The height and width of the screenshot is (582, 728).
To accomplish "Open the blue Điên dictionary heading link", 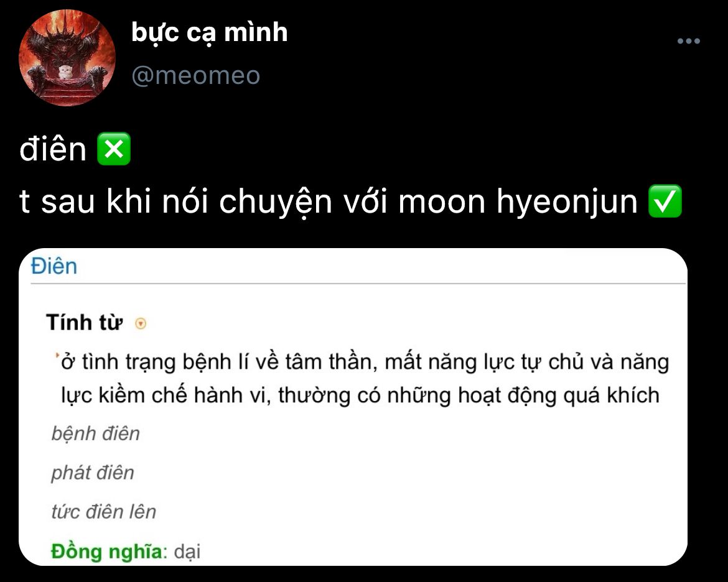I will coord(54,266).
